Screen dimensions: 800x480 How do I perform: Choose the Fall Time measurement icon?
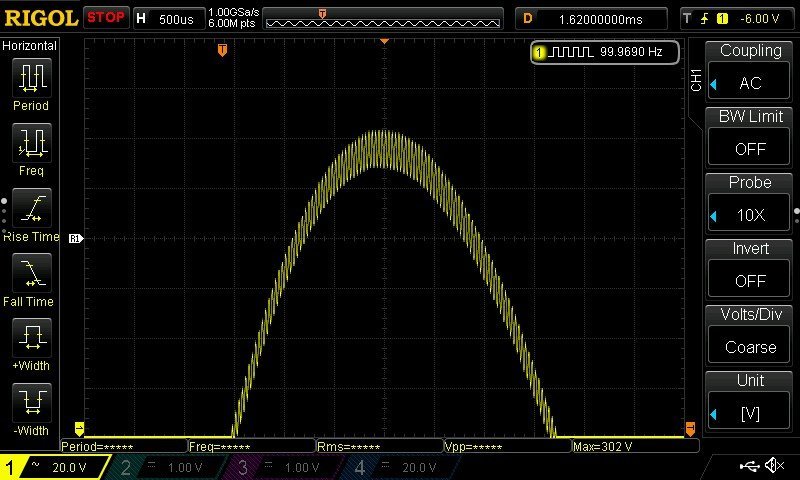click(31, 273)
